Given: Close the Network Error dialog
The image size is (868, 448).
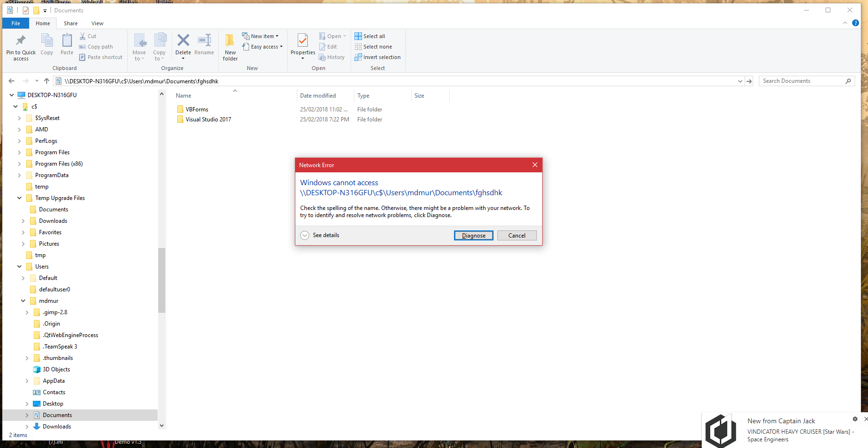Looking at the screenshot, I should point(535,165).
